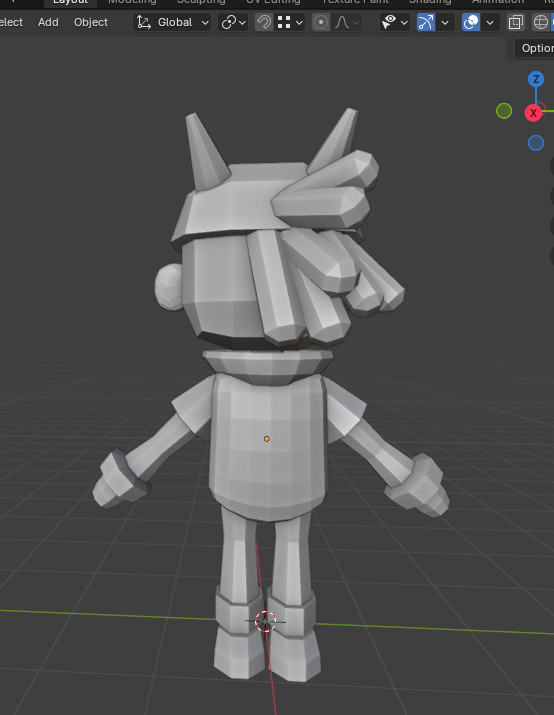Click the dark blue negative Z gizmo
554x715 pixels.
point(536,143)
